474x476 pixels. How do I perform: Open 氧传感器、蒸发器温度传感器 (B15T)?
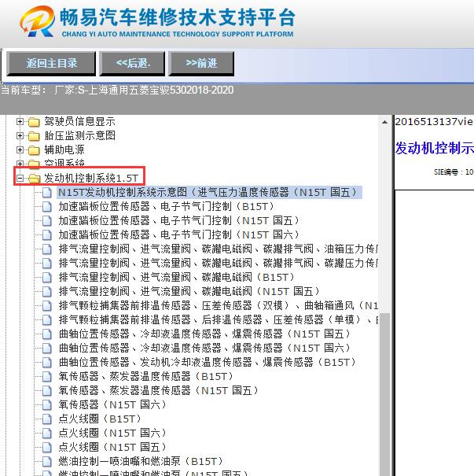pyautogui.click(x=146, y=376)
